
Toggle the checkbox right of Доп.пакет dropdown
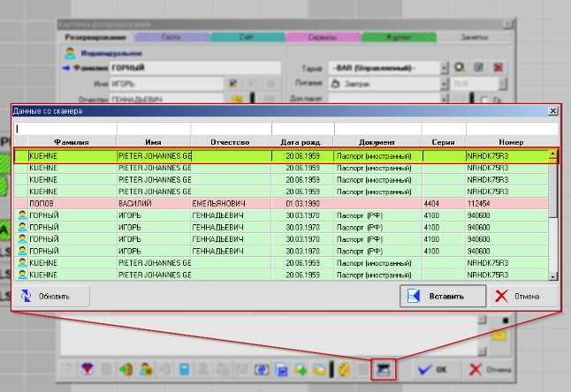[483, 100]
